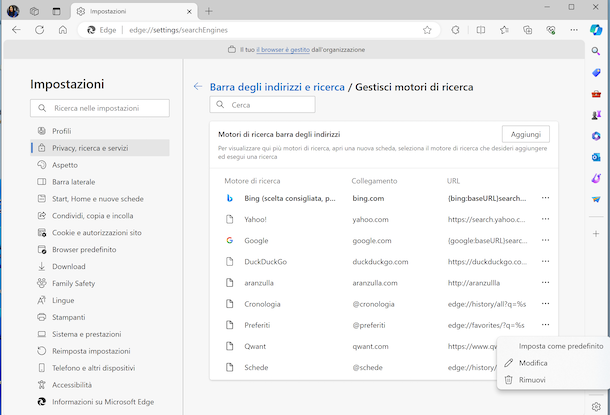This screenshot has width=610, height=415.
Task: Go back using the blue arrow beside breadcrumb
Action: [x=198, y=86]
